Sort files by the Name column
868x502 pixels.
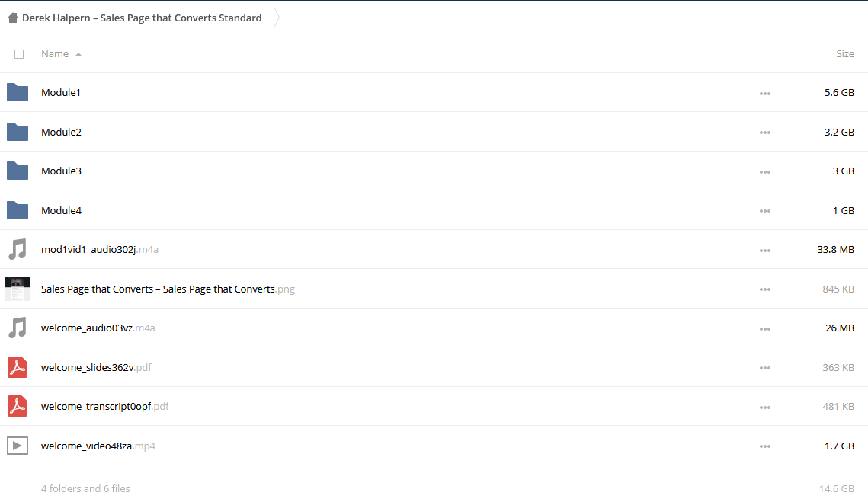click(x=55, y=53)
